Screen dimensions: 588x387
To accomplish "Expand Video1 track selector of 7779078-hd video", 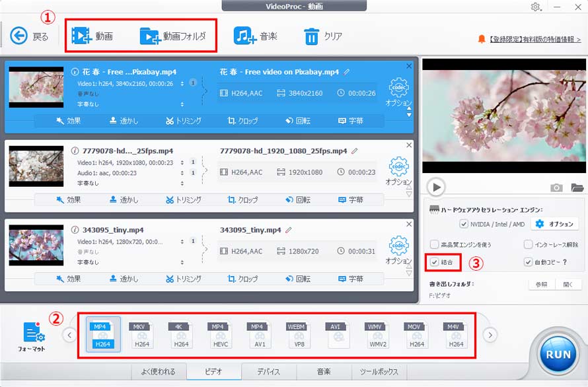I will [x=182, y=162].
